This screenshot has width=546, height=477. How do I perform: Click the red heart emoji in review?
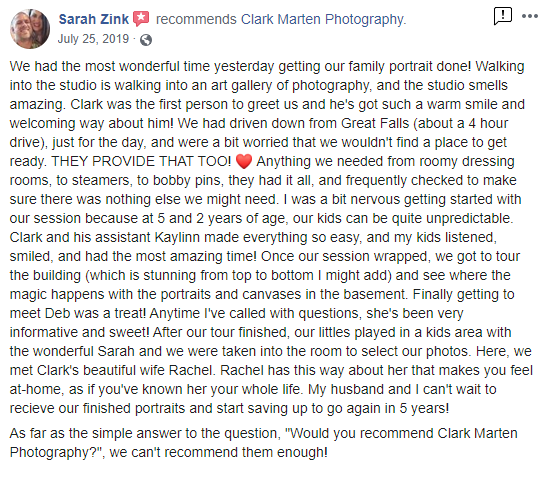pyautogui.click(x=244, y=162)
